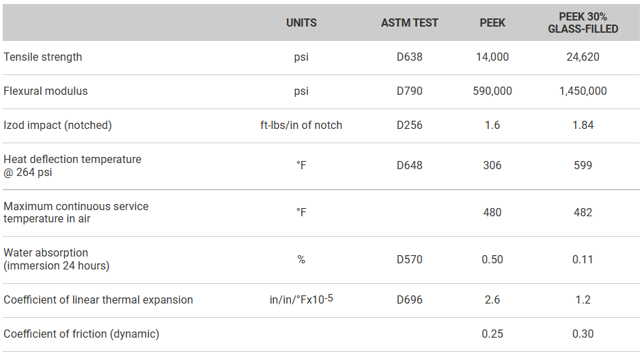644x352 pixels.
Task: Click the 14,000 PEEK tensile value
Action: 492,57
